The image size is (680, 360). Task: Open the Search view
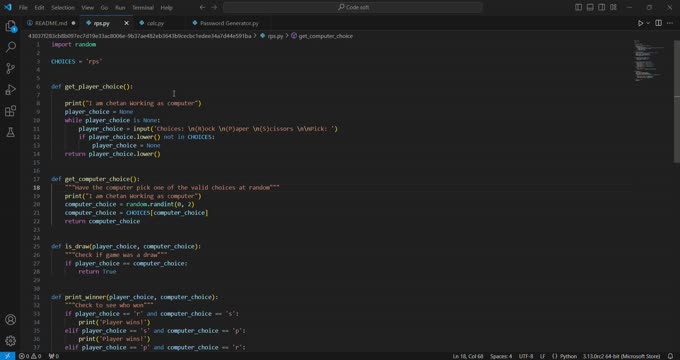(10, 47)
